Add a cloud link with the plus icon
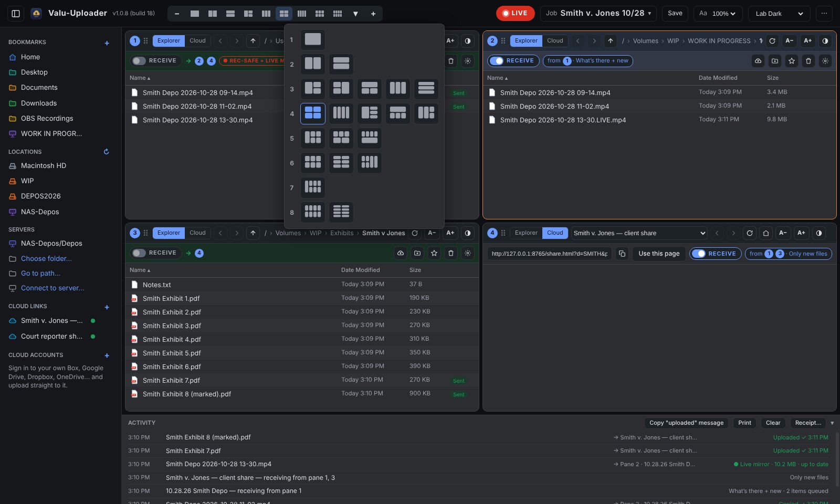 (x=107, y=307)
